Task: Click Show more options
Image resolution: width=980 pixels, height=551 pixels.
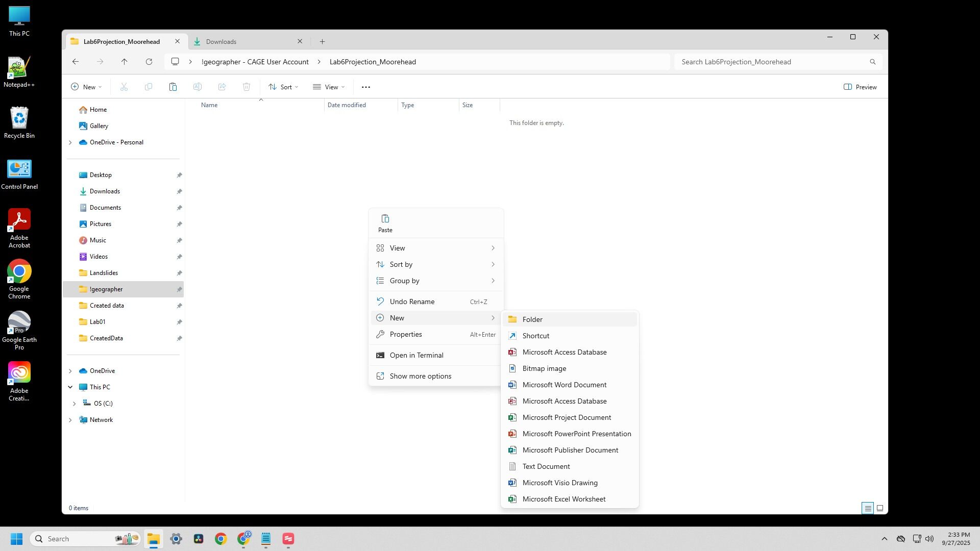Action: click(x=420, y=376)
